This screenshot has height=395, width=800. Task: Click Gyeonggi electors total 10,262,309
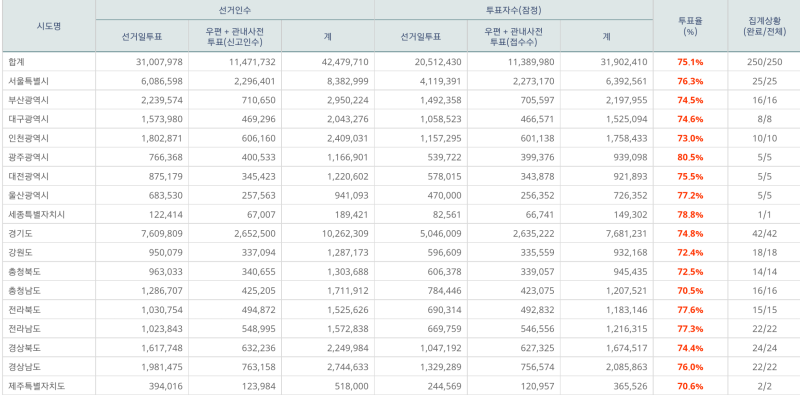click(345, 234)
